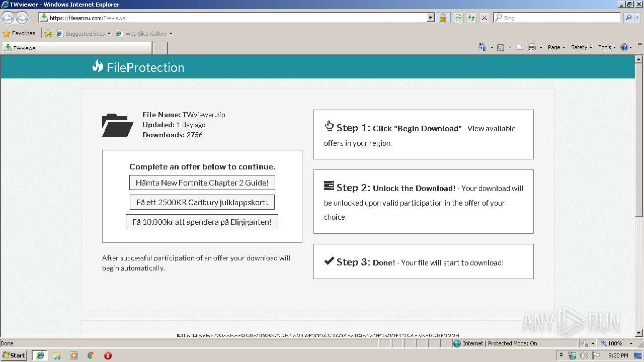This screenshot has height=362, width=644.
Task: Expand the address bar history dropdown
Action: tap(430, 18)
